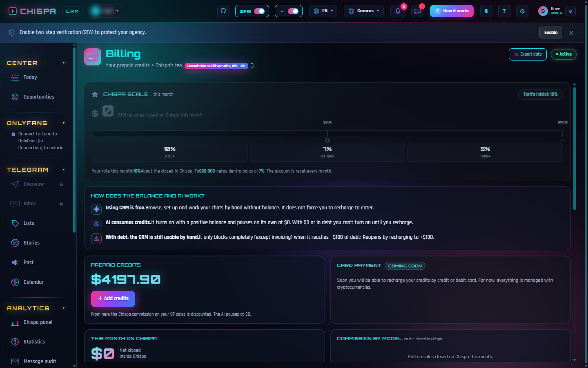
Task: Click the warning triangle icon beside With debt
Action: tap(96, 239)
